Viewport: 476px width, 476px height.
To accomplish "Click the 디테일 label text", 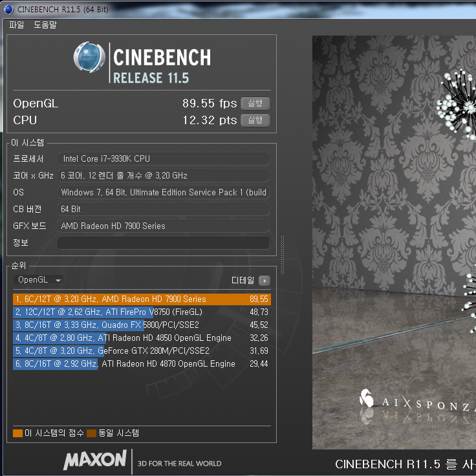I will click(243, 281).
